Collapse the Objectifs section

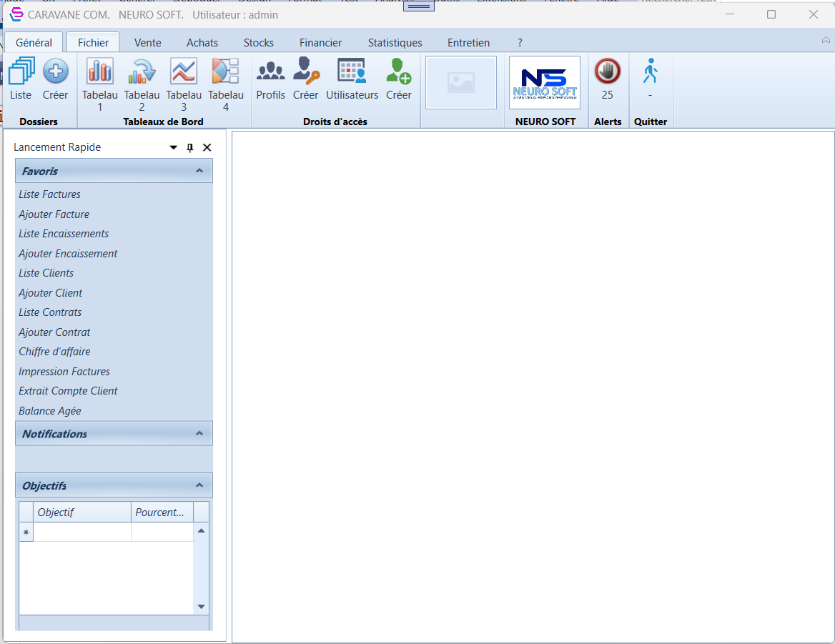(199, 485)
